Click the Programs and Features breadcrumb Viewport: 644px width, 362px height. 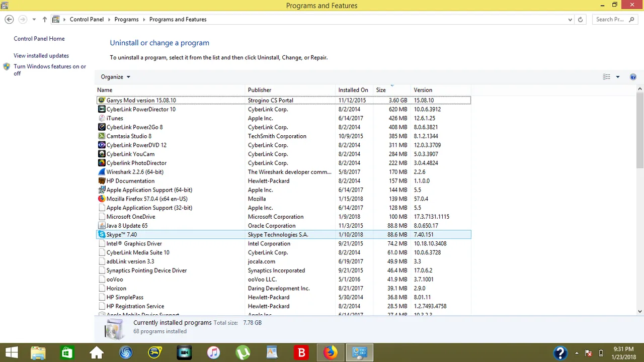[178, 20]
